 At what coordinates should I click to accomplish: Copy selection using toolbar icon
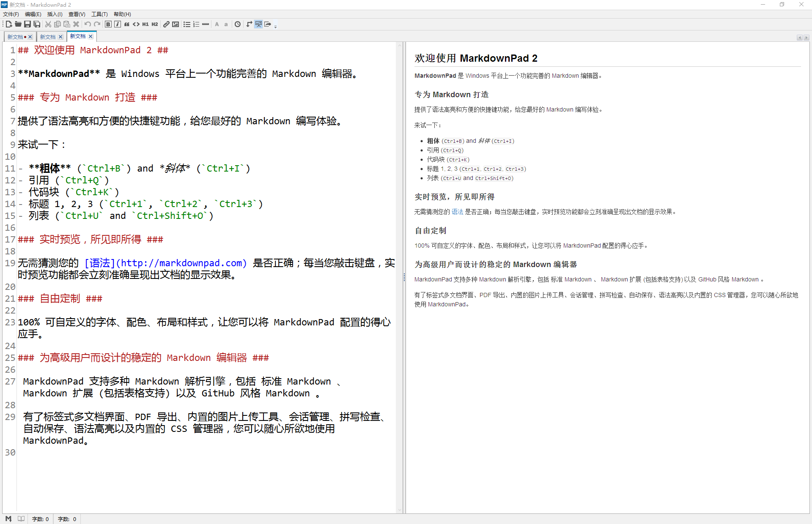(x=58, y=24)
